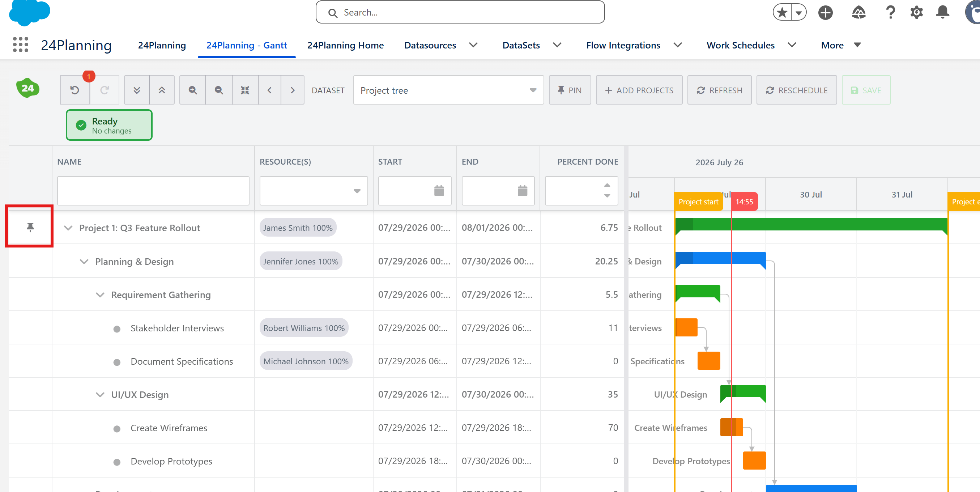Viewport: 980px width, 492px height.
Task: Redo the last undone change
Action: (x=105, y=90)
